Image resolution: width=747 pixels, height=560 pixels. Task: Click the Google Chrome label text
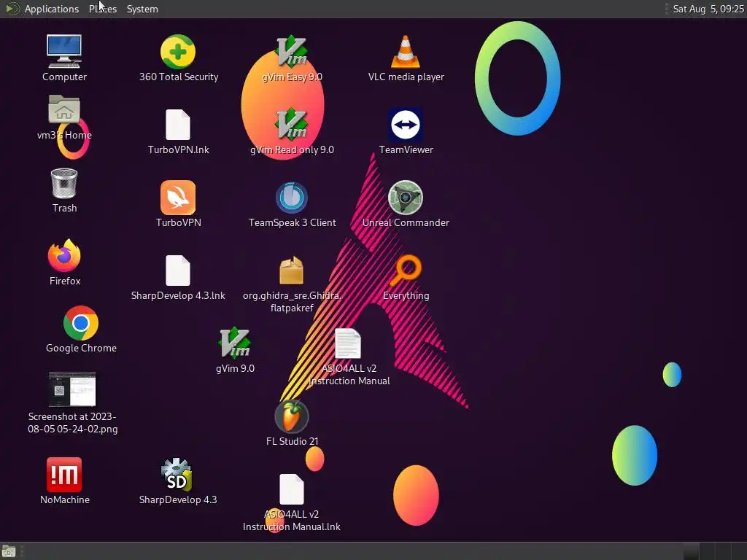tap(81, 348)
